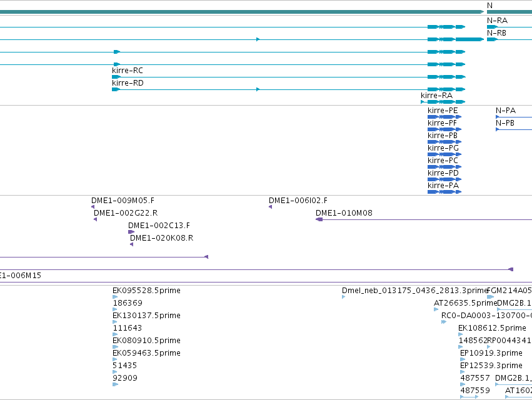532x400 pixels.
Task: Select the DME1-010M08 clone end arrow
Action: 319,219
